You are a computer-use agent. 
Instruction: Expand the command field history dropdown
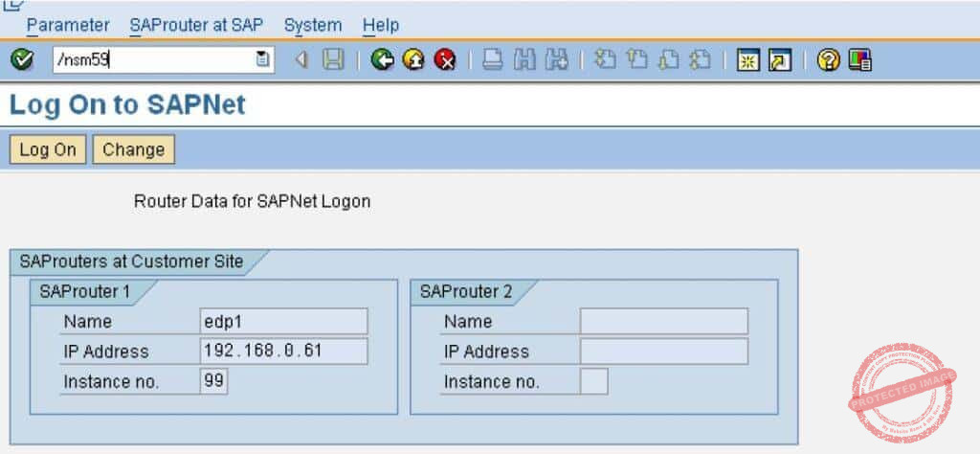click(262, 60)
